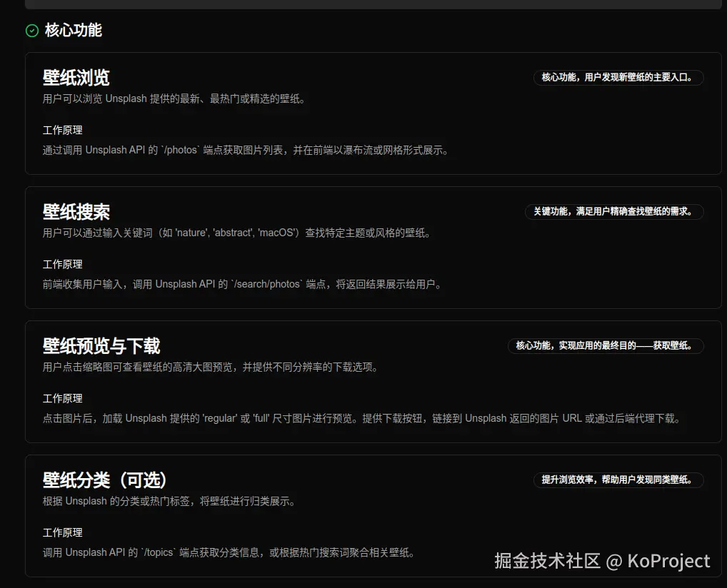Click the 提升浏览效率 badge
The width and height of the screenshot is (727, 588).
[x=618, y=480]
